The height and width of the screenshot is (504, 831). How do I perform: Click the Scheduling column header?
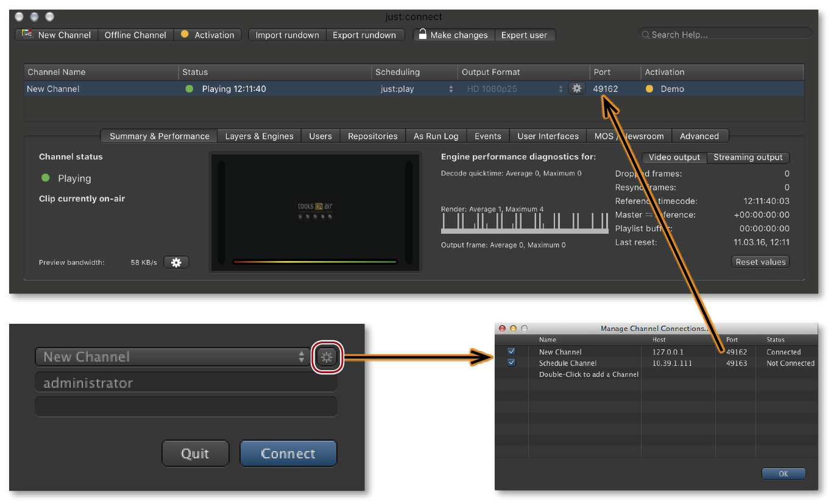point(414,72)
